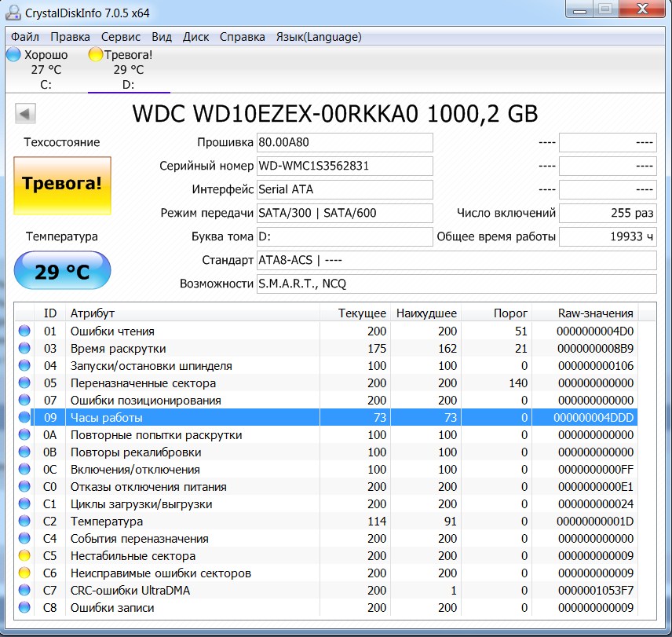Screen dimensions: 672x637
Task: Select the CRC-ошибки UltraDMA attribute text
Action: 130,591
